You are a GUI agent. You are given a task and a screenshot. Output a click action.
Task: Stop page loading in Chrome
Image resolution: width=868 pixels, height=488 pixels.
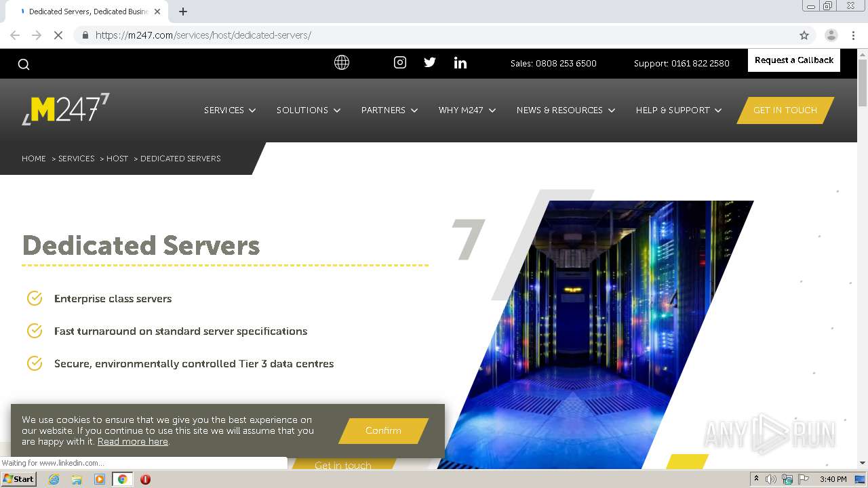(58, 35)
